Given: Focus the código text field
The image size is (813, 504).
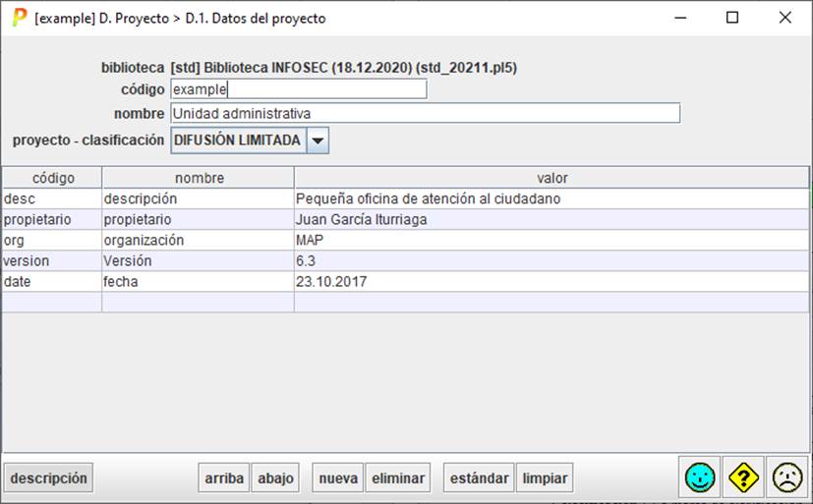Looking at the screenshot, I should 298,89.
